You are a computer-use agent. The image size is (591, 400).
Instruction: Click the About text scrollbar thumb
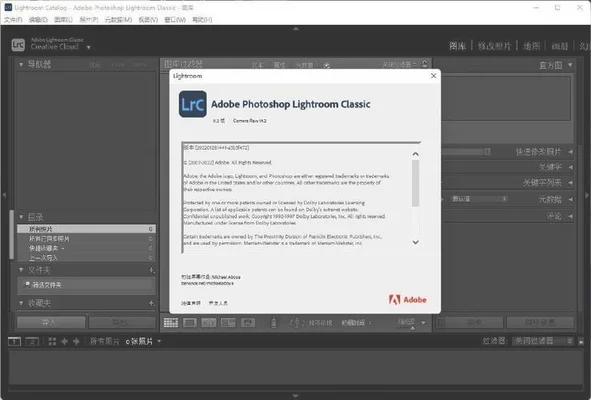(x=415, y=183)
